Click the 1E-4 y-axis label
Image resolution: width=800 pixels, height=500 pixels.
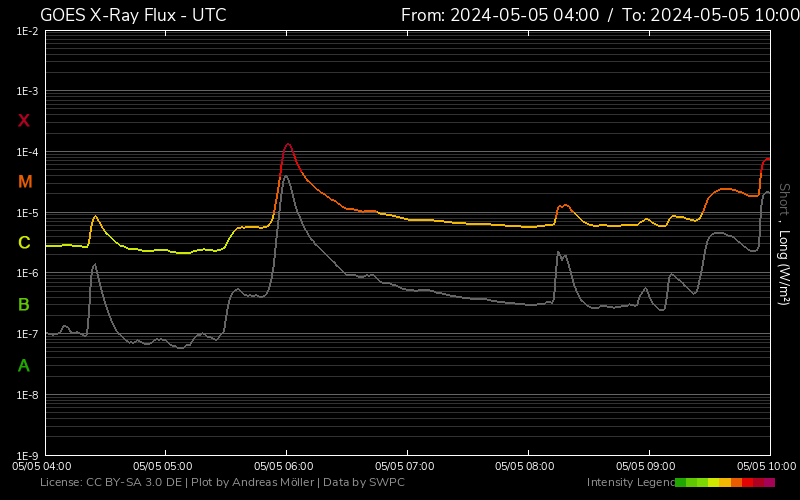click(28, 152)
